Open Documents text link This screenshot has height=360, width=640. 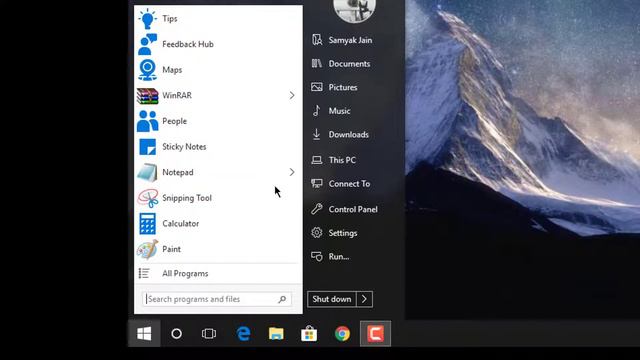coord(349,64)
